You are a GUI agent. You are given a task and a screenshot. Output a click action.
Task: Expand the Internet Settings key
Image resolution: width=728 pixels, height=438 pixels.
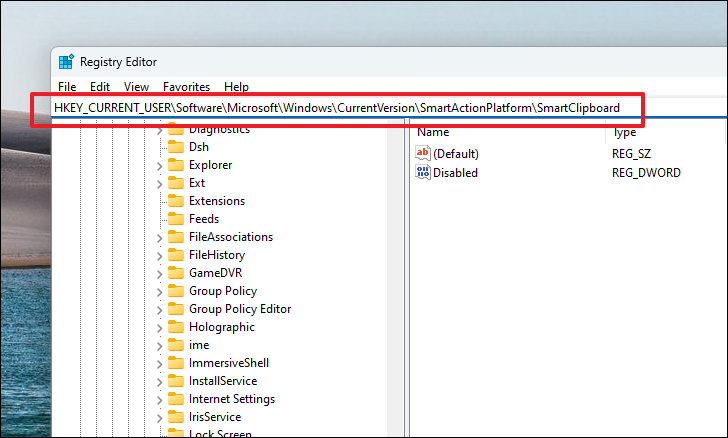click(x=159, y=400)
